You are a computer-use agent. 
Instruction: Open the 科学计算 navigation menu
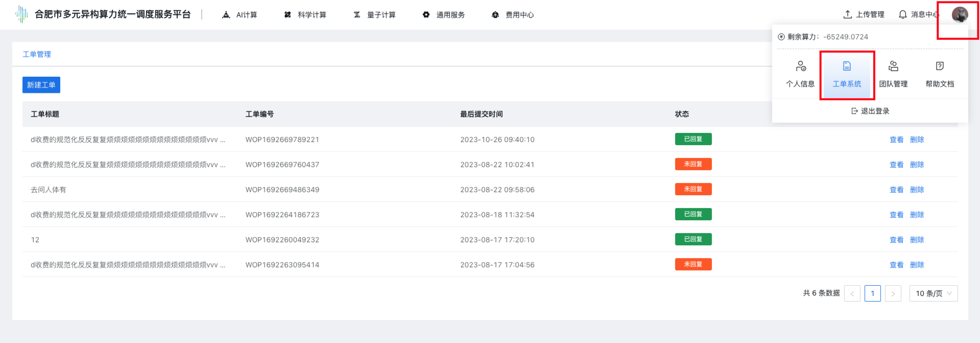(305, 15)
